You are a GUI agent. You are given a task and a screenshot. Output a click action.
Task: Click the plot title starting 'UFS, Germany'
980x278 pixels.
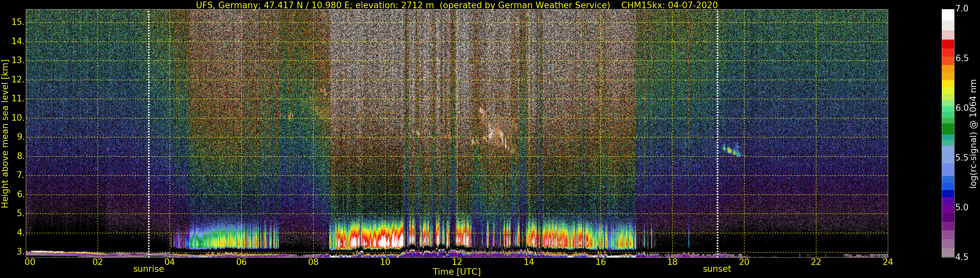(x=457, y=5)
